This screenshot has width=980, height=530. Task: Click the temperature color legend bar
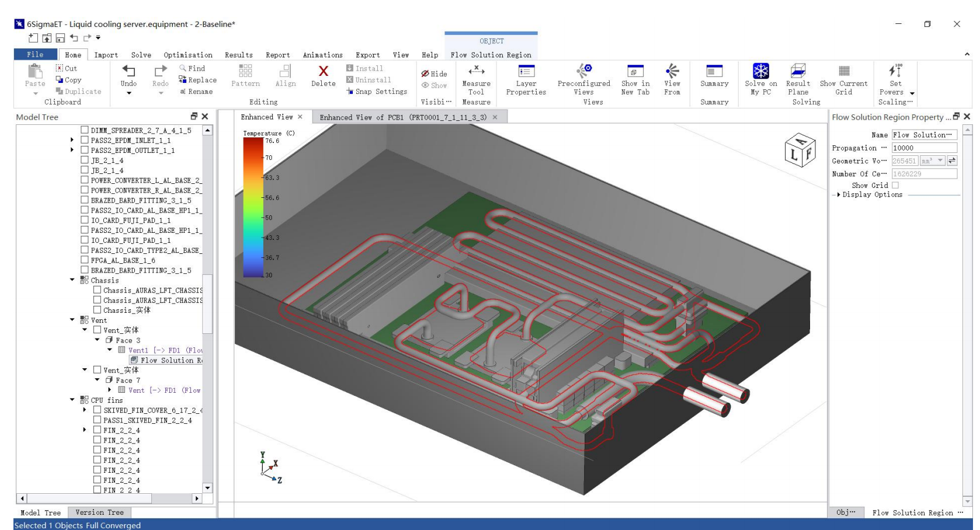click(x=253, y=207)
